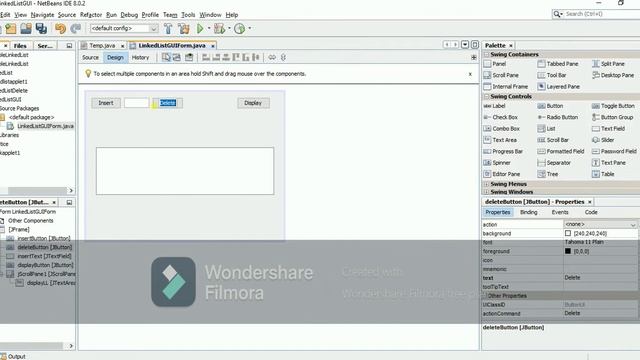Screen dimensions: 640x360
Task: Click the Redo toolbar icon
Action: tap(76, 28)
